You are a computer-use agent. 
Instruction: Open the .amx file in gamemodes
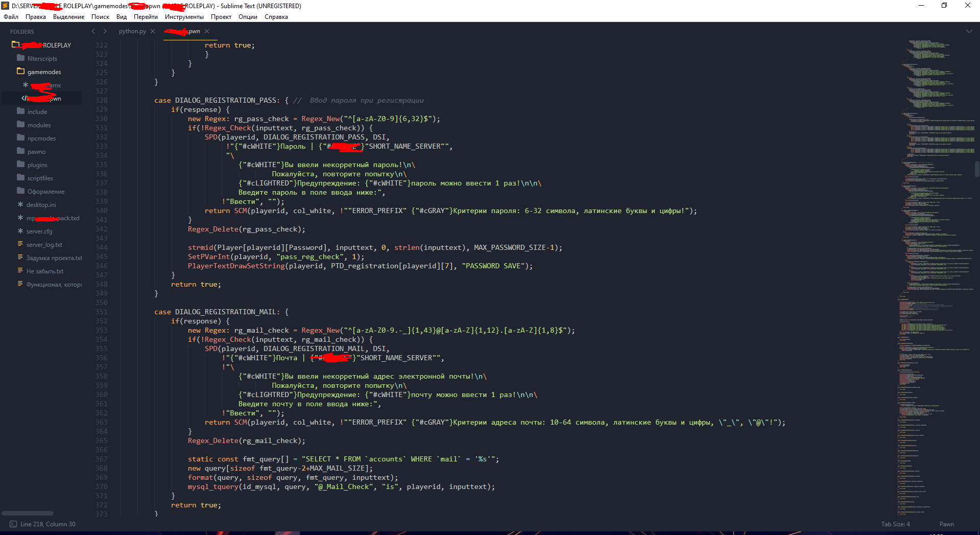pyautogui.click(x=45, y=85)
